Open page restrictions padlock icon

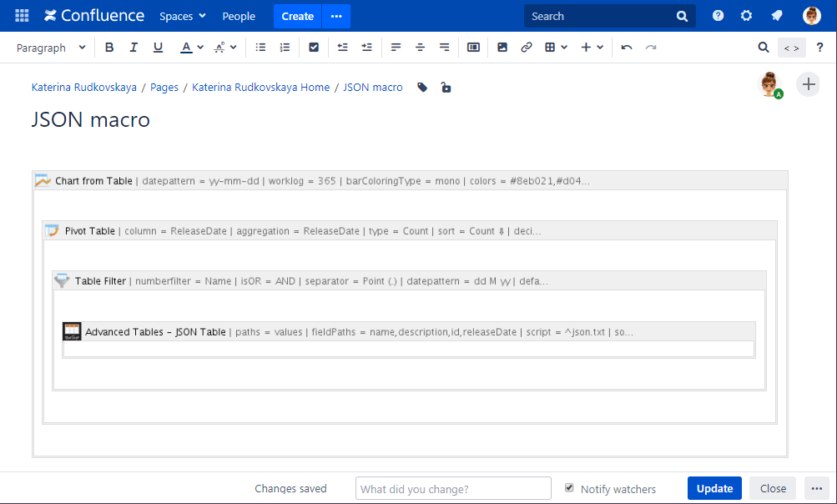pos(446,88)
